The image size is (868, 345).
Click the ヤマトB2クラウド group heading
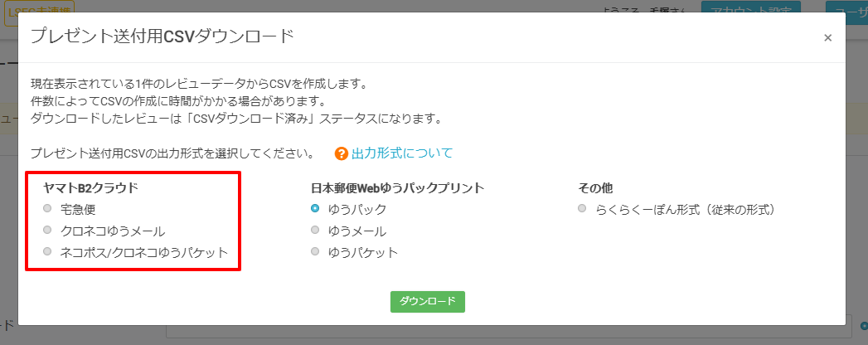coord(91,187)
